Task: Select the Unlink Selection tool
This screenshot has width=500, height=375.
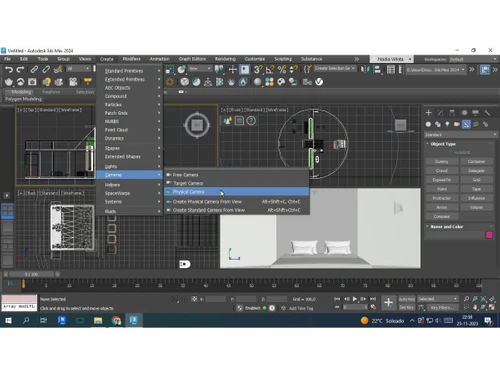Action: coord(46,69)
